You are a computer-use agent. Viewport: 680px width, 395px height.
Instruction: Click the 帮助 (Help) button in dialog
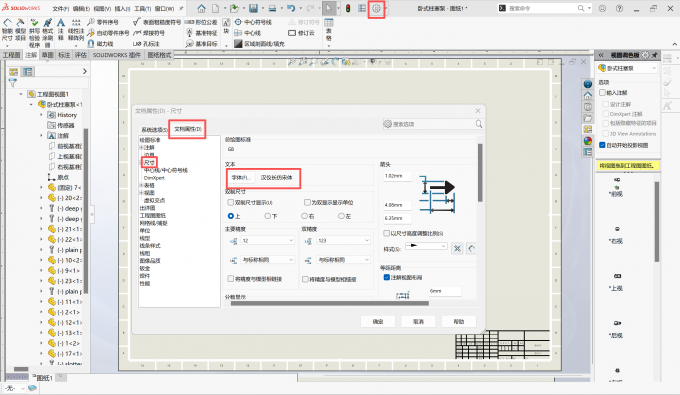point(458,321)
